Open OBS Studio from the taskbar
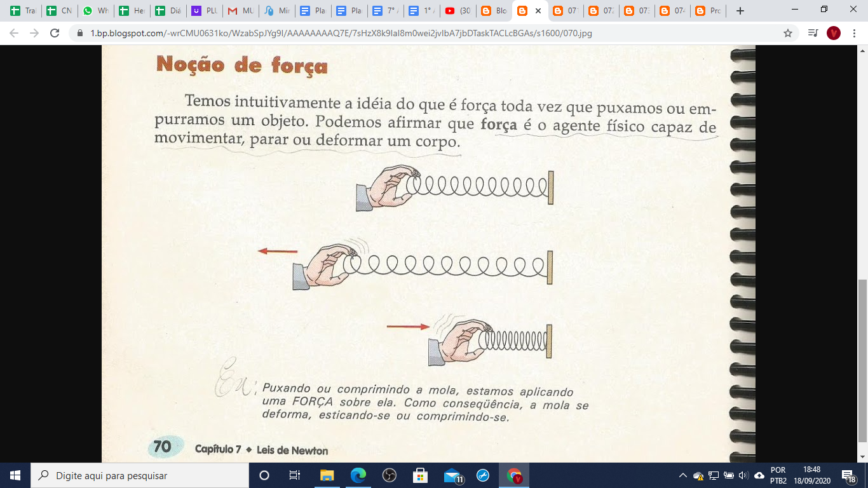This screenshot has height=488, width=868. tap(390, 475)
